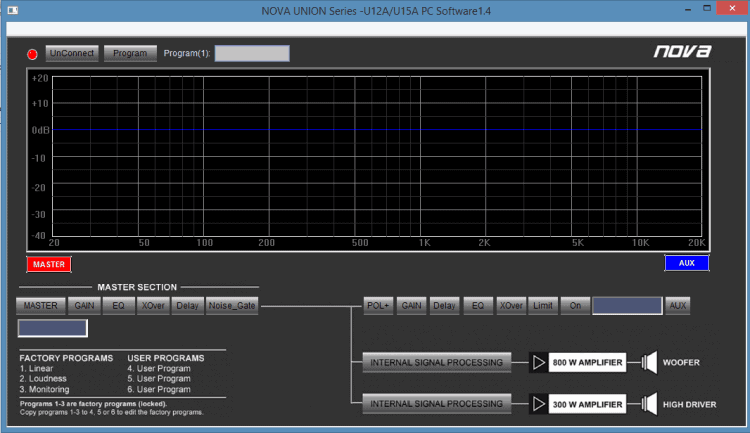Open master XOver settings
This screenshot has width=750, height=433.
pyautogui.click(x=153, y=305)
